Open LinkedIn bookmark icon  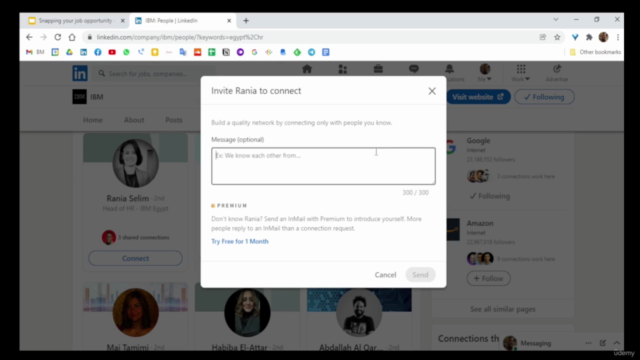pyautogui.click(x=83, y=52)
